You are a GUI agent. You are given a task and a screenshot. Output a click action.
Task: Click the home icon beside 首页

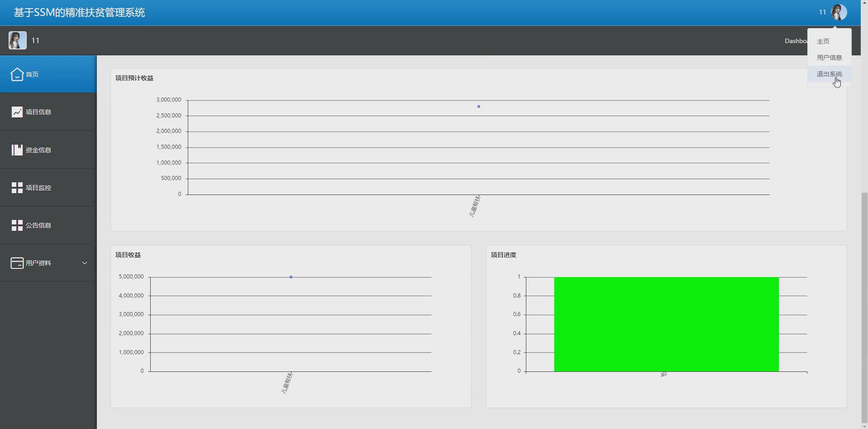(17, 74)
